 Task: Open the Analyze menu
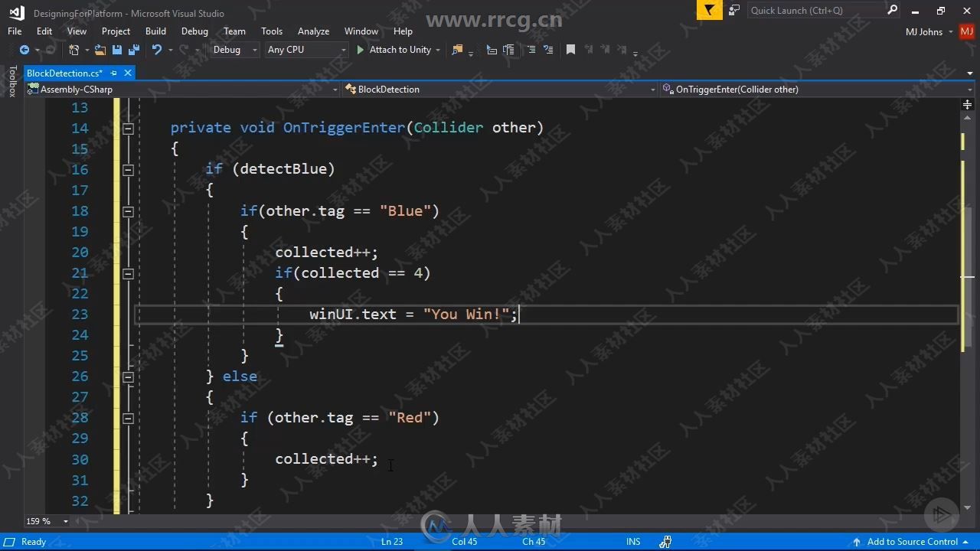pos(313,31)
